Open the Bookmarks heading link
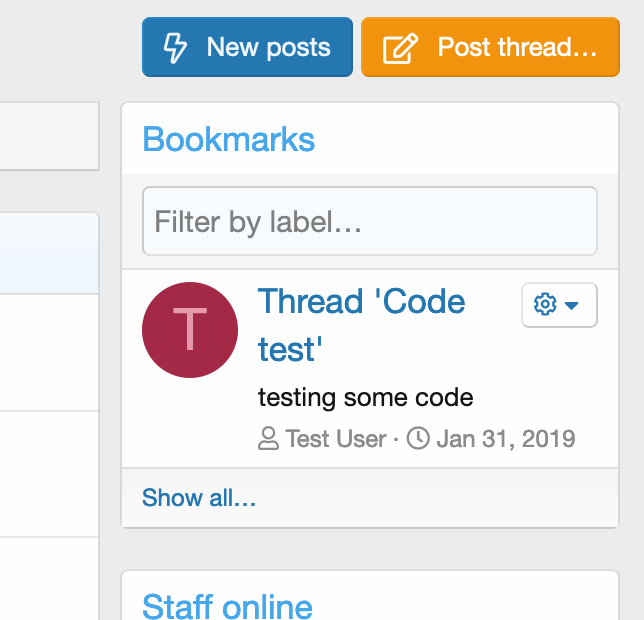 [x=229, y=139]
